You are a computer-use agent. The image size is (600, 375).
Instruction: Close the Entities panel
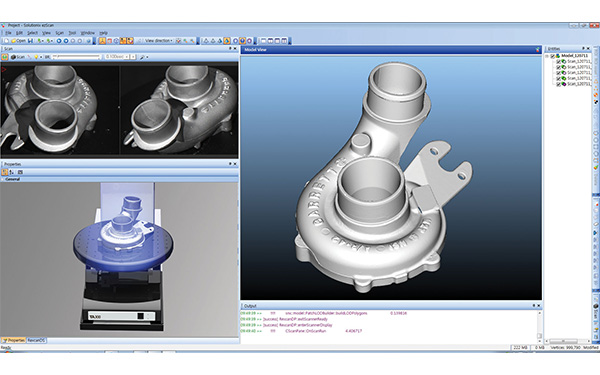click(x=588, y=49)
